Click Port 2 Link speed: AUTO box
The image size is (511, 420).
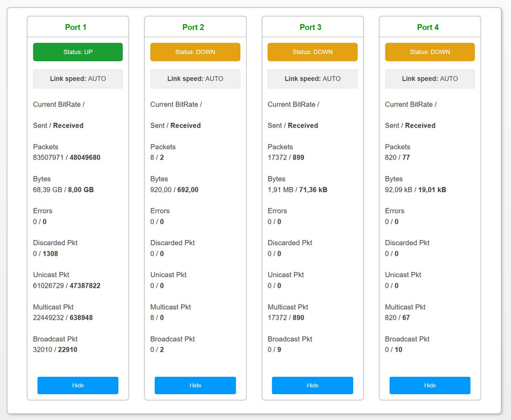(x=195, y=79)
